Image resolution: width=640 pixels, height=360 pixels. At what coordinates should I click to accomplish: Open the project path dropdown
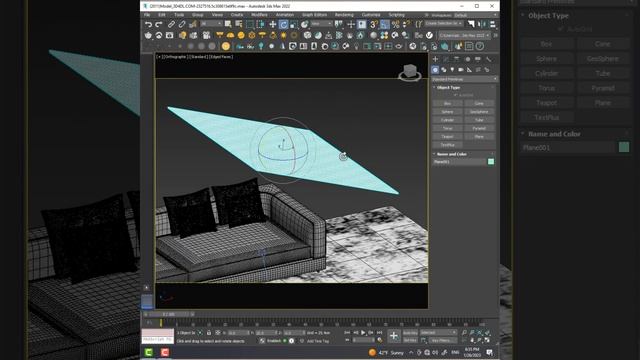pos(464,36)
